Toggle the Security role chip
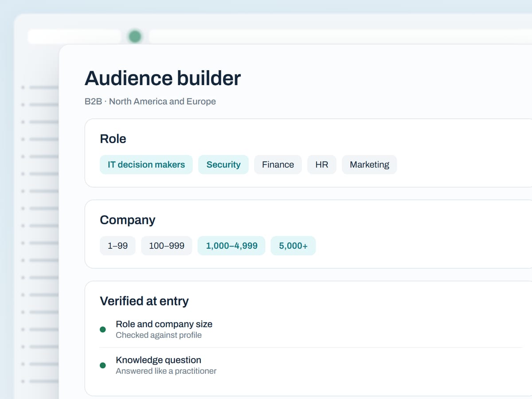The width and height of the screenshot is (532, 399). (x=223, y=164)
